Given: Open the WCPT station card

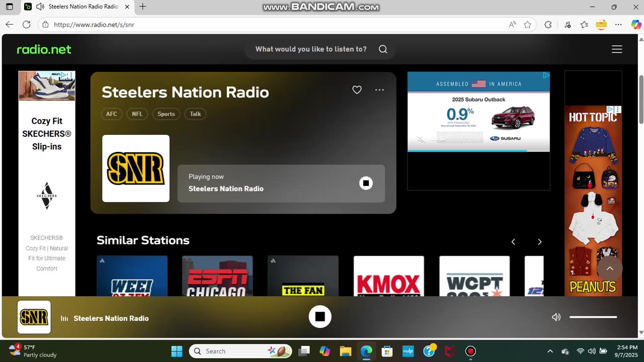Looking at the screenshot, I should (474, 276).
